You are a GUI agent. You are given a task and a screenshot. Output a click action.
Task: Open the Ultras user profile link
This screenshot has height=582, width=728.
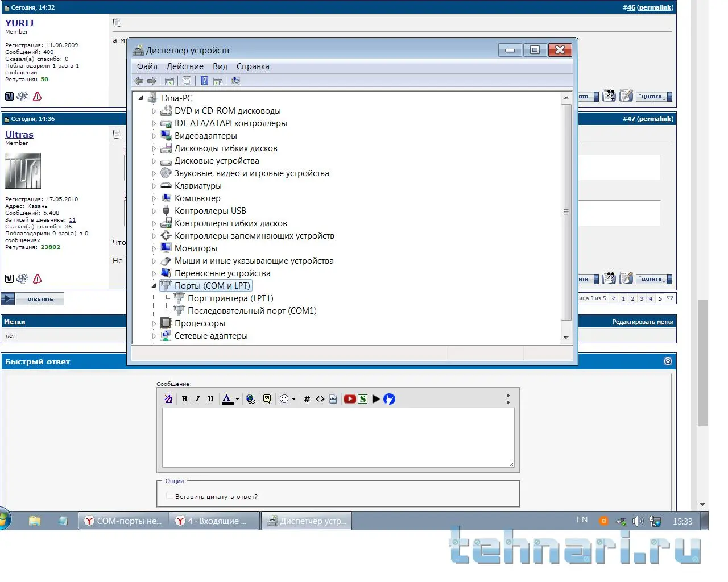click(x=19, y=134)
